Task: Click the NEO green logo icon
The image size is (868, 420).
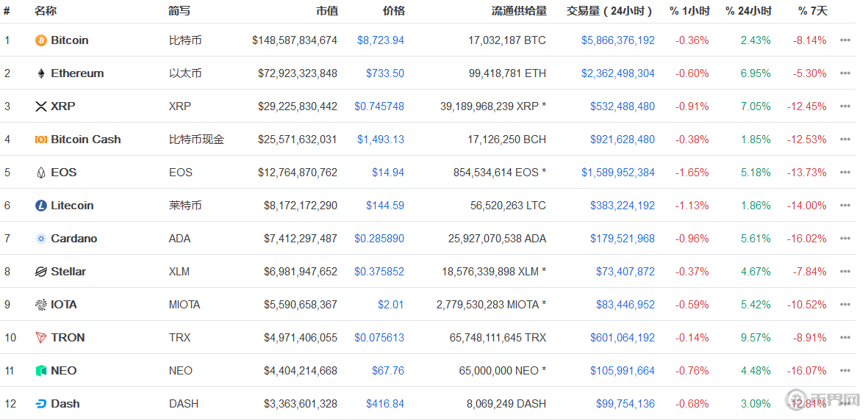Action: pos(41,371)
